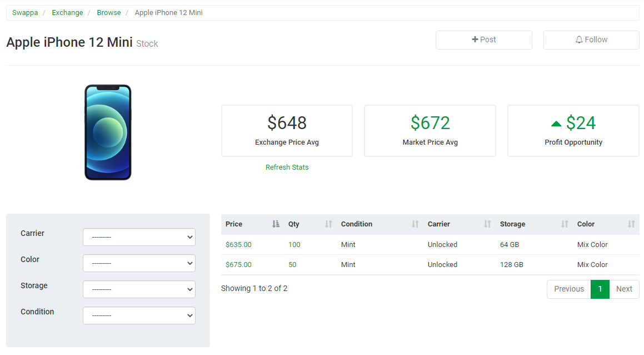Sort by the Carrier column sort arrows
Screen dimensions: 644x355
click(487, 224)
